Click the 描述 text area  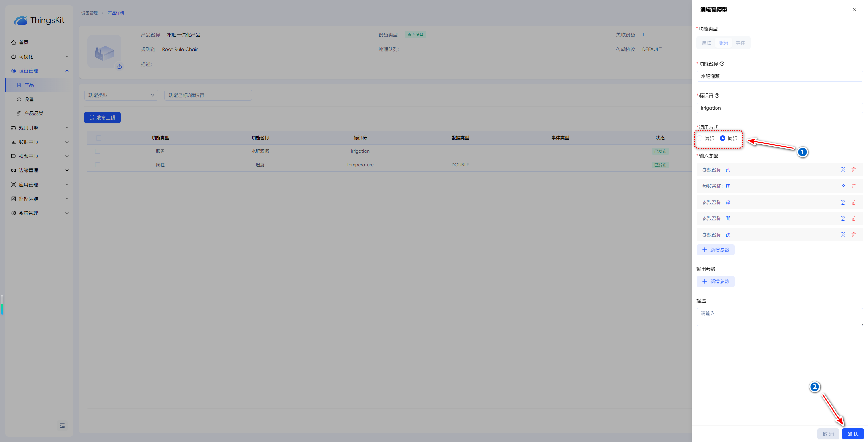coord(780,317)
